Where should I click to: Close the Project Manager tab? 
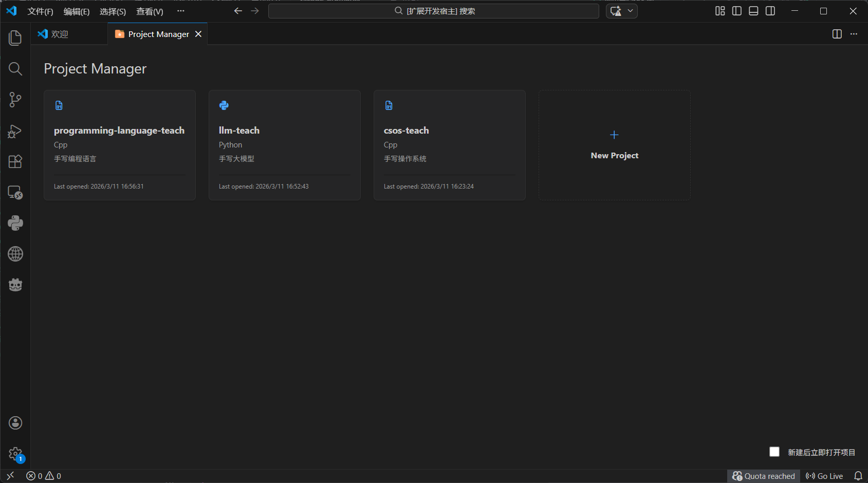point(198,34)
